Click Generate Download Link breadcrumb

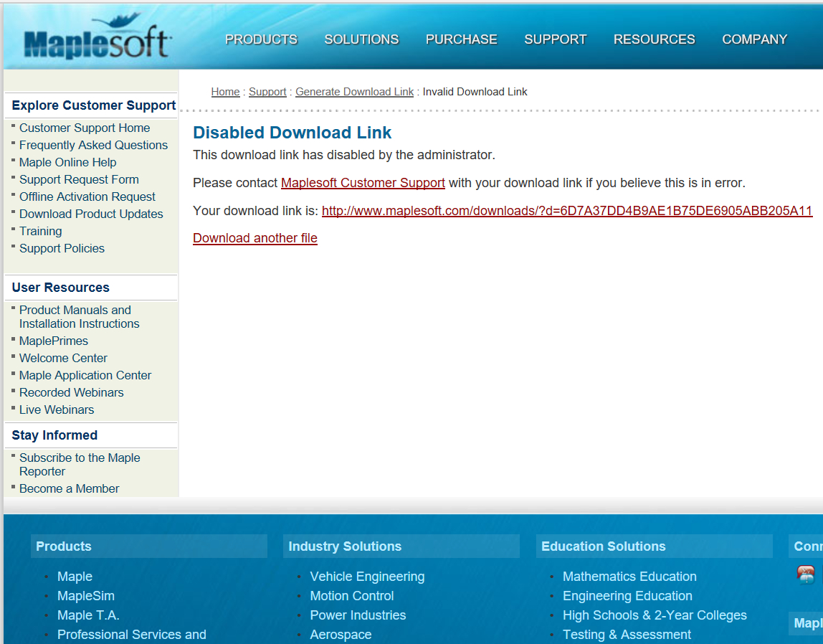pyautogui.click(x=354, y=92)
